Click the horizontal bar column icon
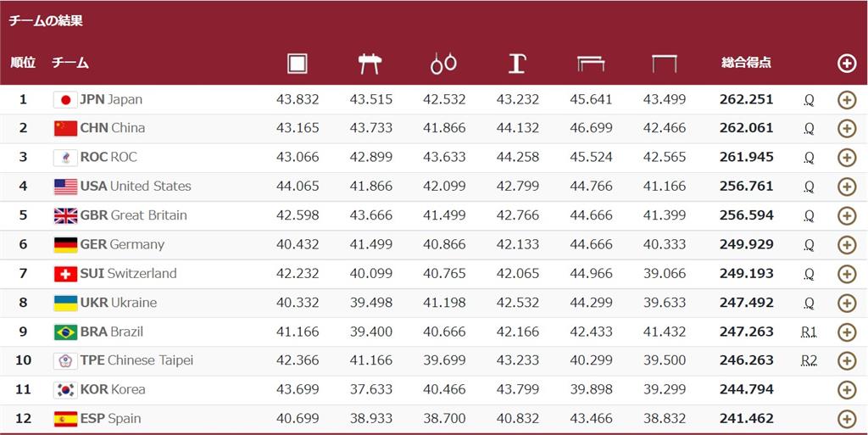Image resolution: width=868 pixels, height=435 pixels. point(665,64)
